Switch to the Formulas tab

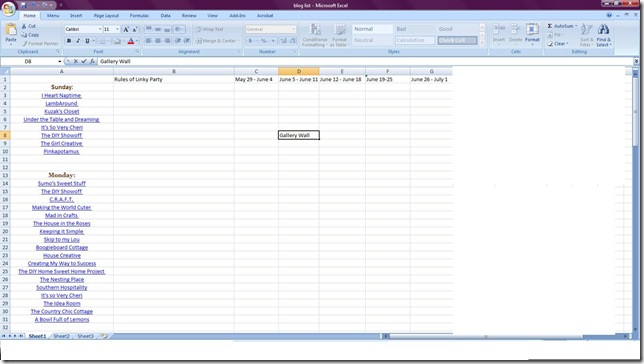(139, 16)
